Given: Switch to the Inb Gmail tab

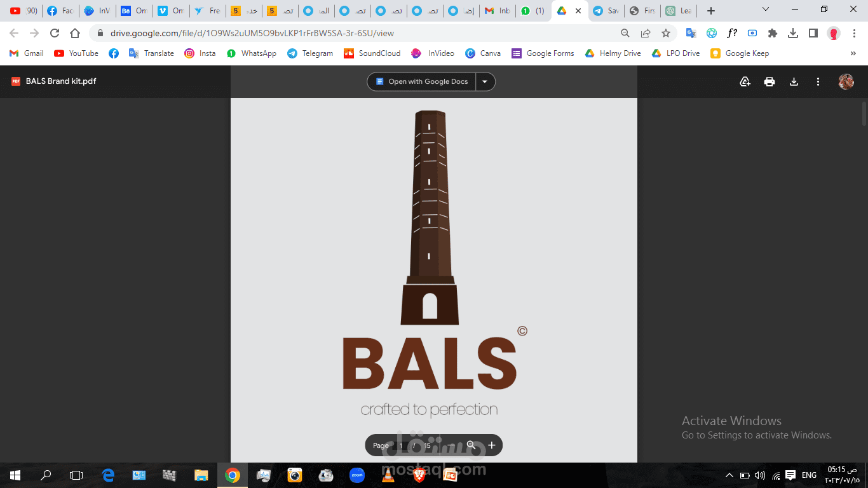Looking at the screenshot, I should (496, 11).
